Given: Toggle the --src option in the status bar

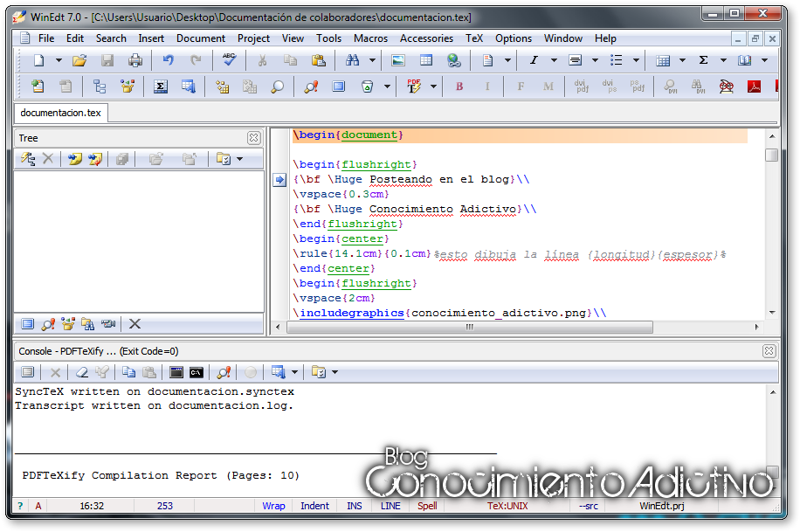Looking at the screenshot, I should coord(589,506).
